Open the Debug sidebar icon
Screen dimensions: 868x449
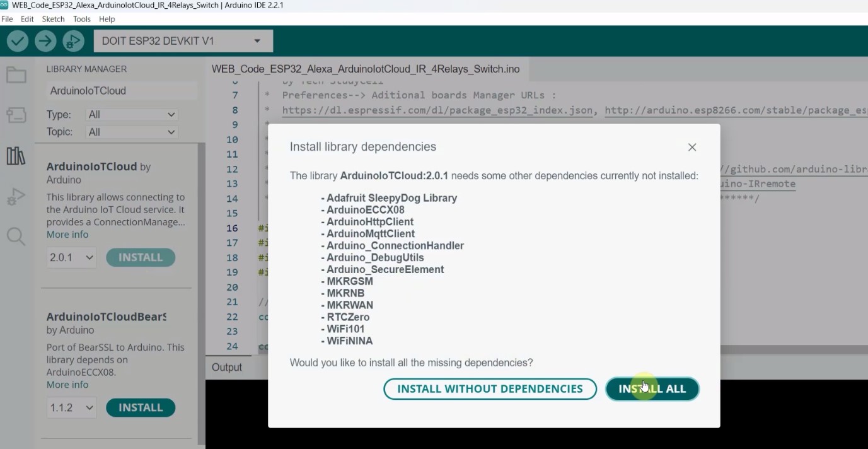pos(16,197)
